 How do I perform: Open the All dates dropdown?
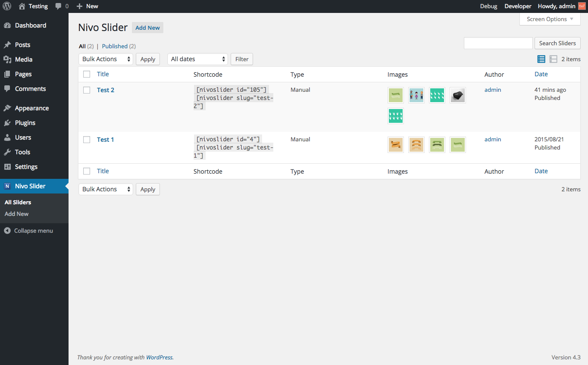tap(197, 59)
